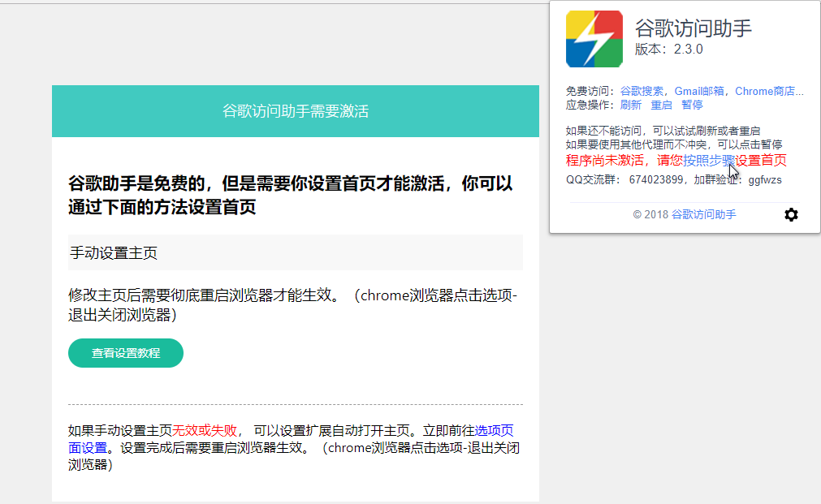The width and height of the screenshot is (821, 504).
Task: Click the 暂停 emergency action link
Action: pyautogui.click(x=692, y=105)
